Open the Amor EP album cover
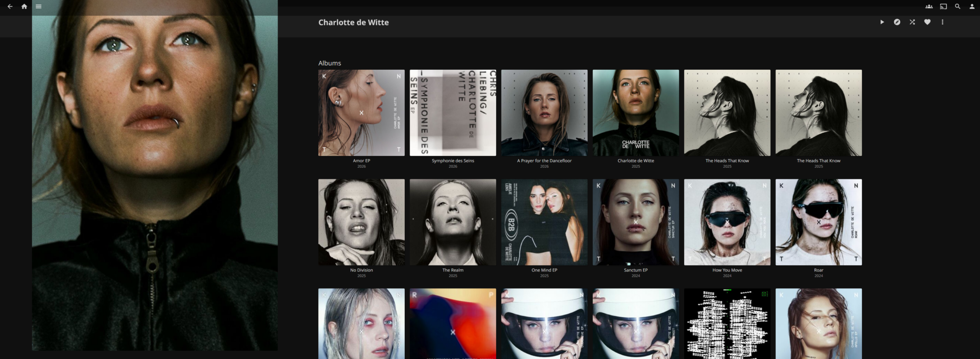 coord(361,113)
